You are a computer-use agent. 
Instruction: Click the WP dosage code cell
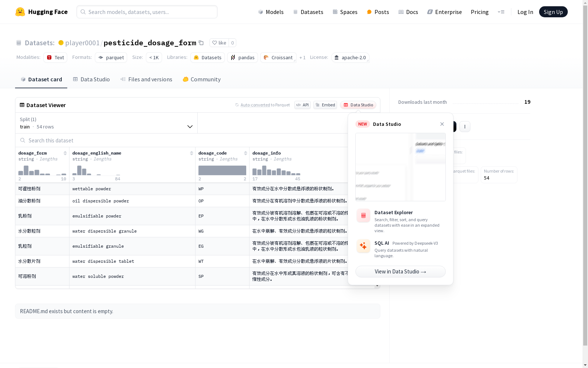[x=222, y=189]
